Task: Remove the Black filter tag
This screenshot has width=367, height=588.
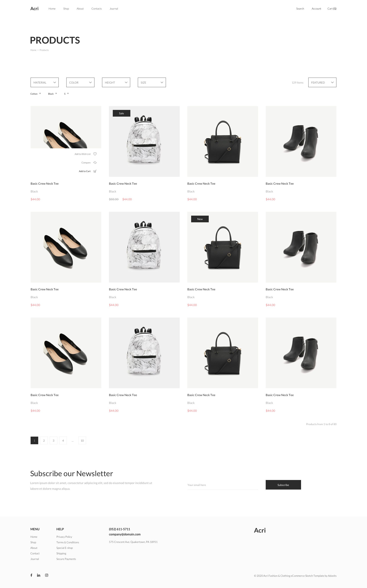Action: coord(56,93)
